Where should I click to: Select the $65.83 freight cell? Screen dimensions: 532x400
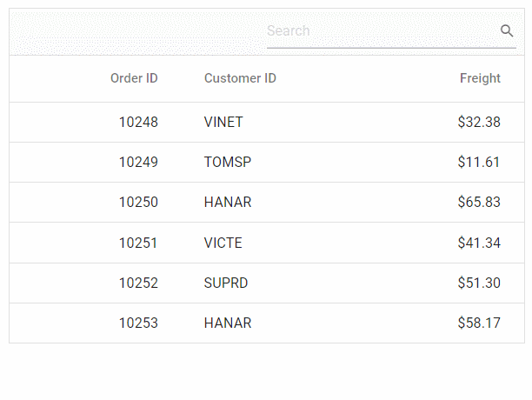[x=479, y=203]
